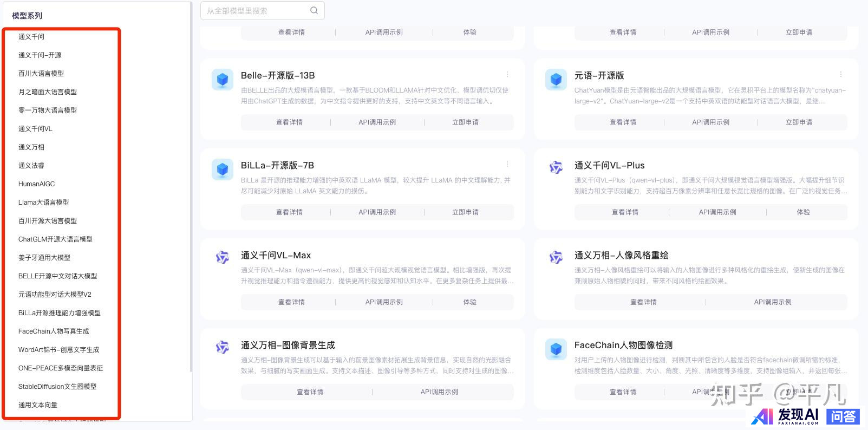Select 通义千问VL in the sidebar
The image size is (868, 430).
pyautogui.click(x=35, y=129)
